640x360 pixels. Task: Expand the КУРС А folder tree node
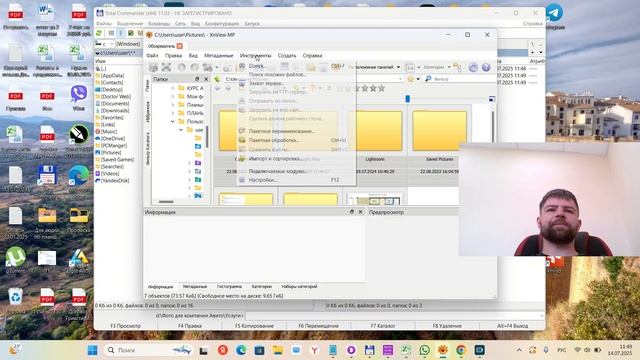[x=173, y=88]
